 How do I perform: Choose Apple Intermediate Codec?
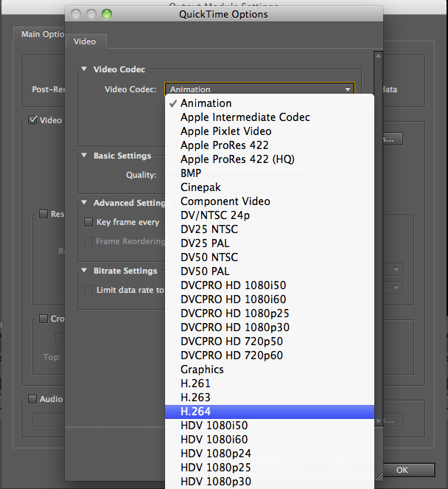(x=270, y=117)
